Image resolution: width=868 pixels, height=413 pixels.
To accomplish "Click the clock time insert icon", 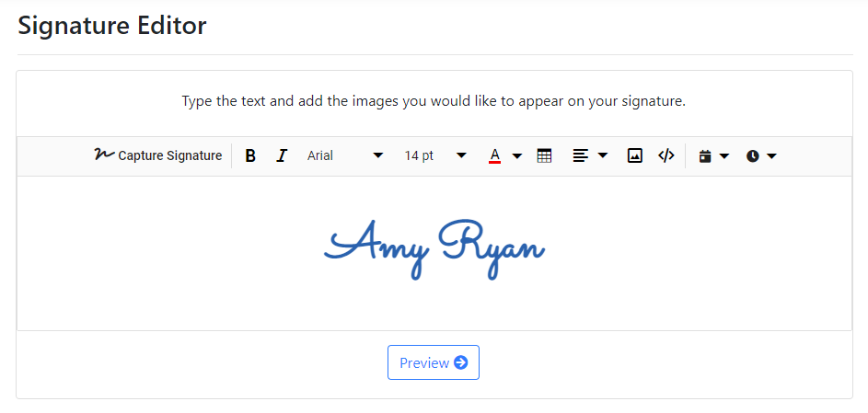I will coord(752,156).
